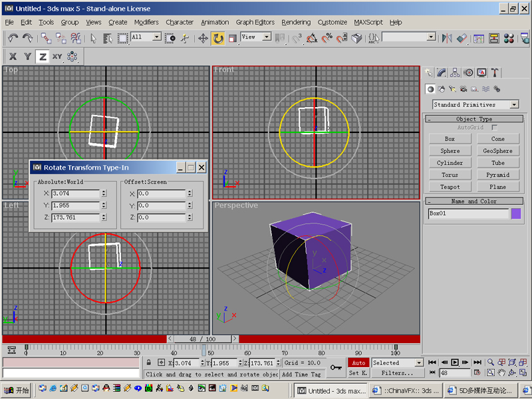Click the Rectangular Selection Region icon

(x=122, y=38)
